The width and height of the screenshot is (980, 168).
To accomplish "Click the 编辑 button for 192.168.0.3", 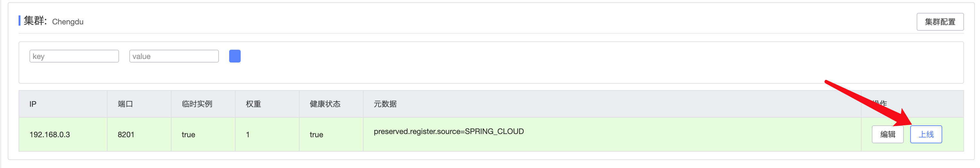I will click(887, 134).
